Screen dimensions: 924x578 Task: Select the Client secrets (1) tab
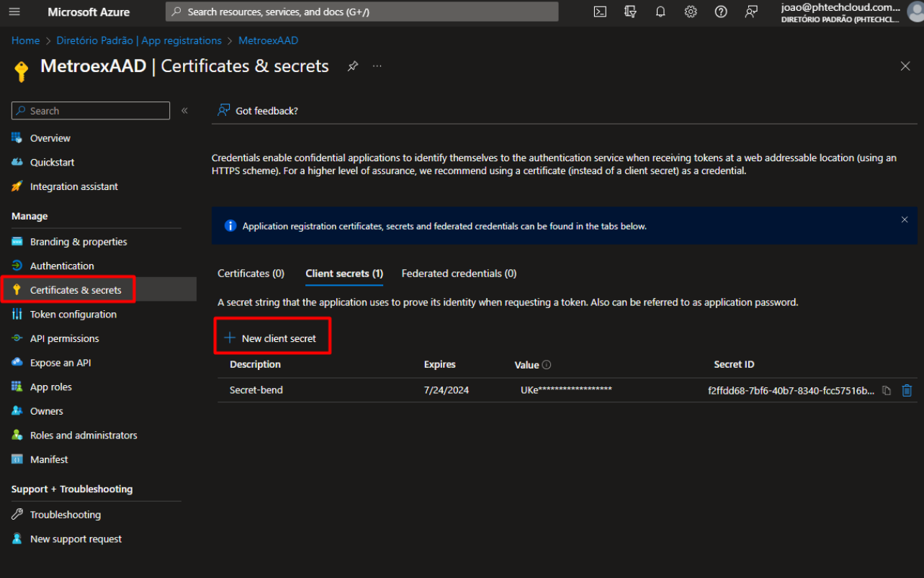[x=344, y=274]
